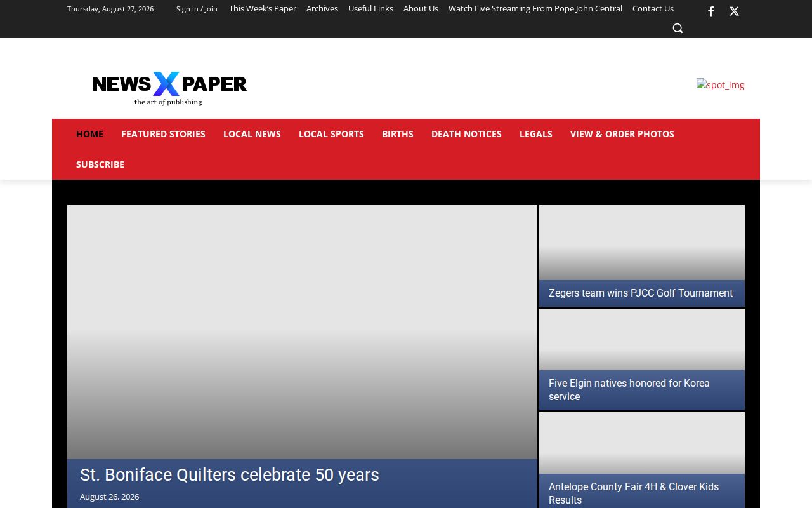Open FEATURED STORIES menu item

[x=163, y=134]
